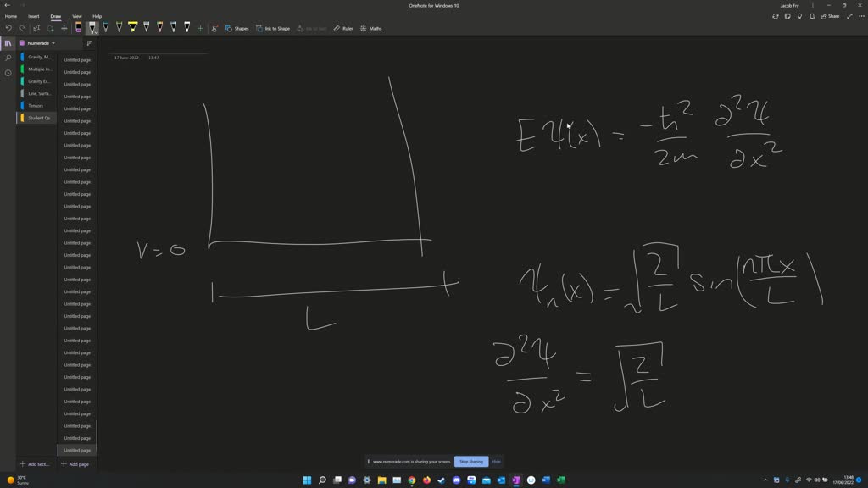Select the Eraser tool

pyautogui.click(x=78, y=28)
